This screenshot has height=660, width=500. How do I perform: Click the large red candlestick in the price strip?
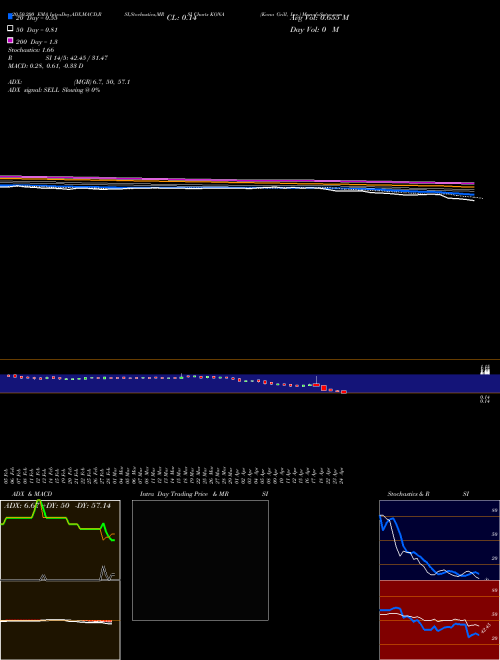(324, 388)
